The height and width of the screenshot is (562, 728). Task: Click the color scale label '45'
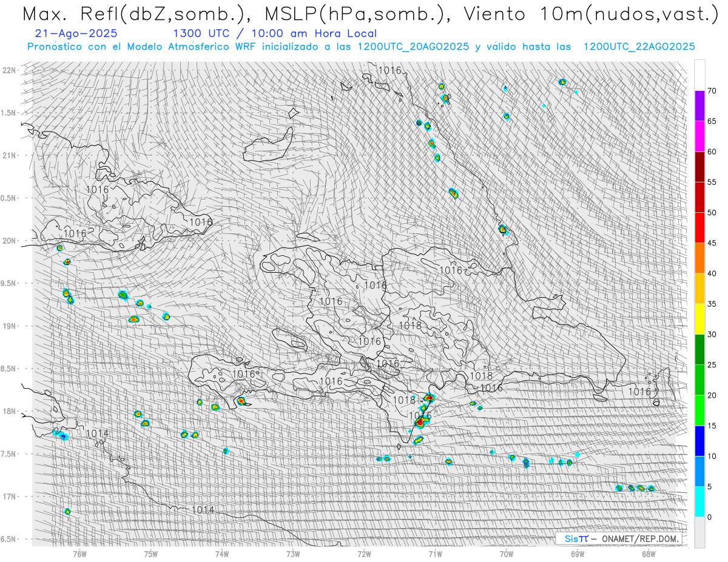712,243
